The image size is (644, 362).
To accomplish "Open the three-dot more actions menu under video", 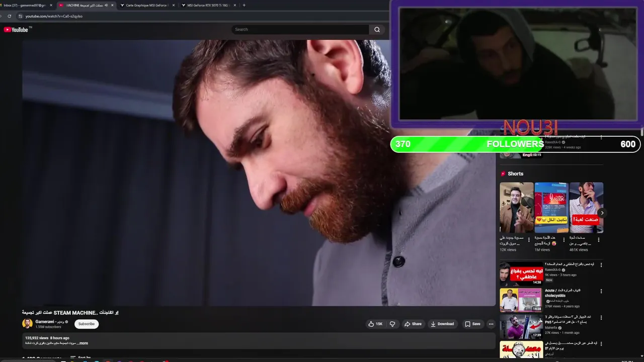I will 491,324.
